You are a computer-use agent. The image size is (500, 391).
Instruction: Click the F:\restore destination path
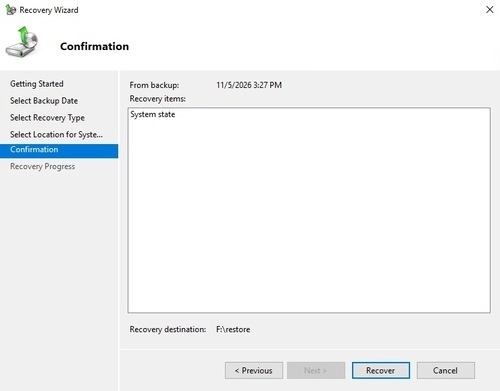click(x=233, y=329)
